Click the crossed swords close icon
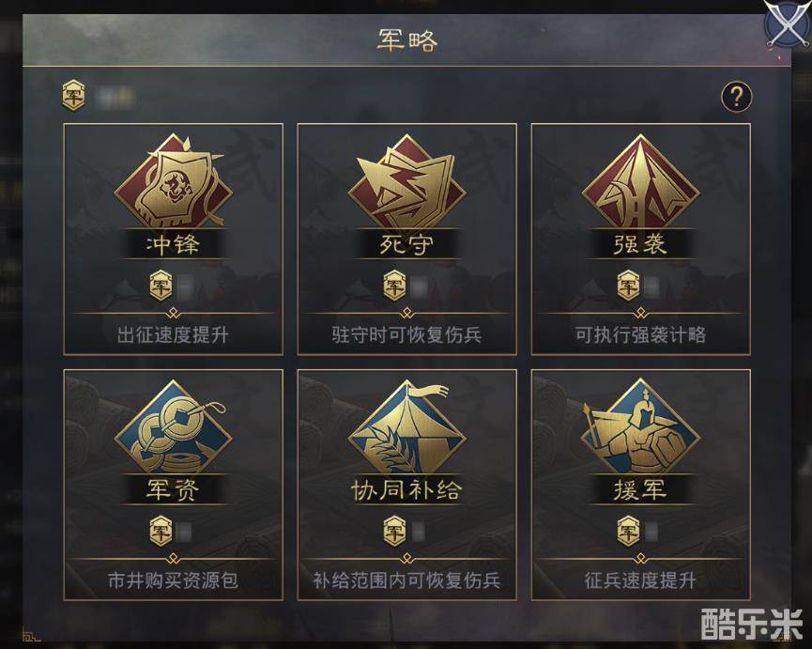The height and width of the screenshot is (649, 812). pyautogui.click(x=788, y=24)
